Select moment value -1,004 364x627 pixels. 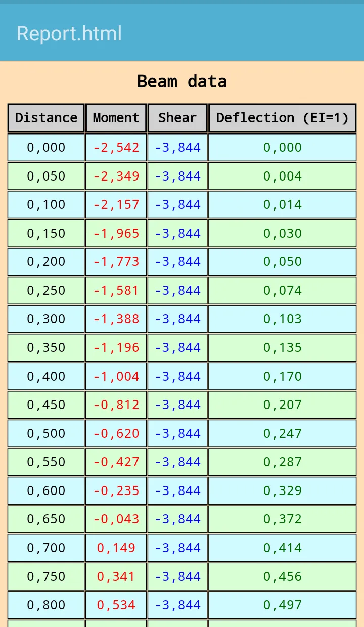pos(116,376)
